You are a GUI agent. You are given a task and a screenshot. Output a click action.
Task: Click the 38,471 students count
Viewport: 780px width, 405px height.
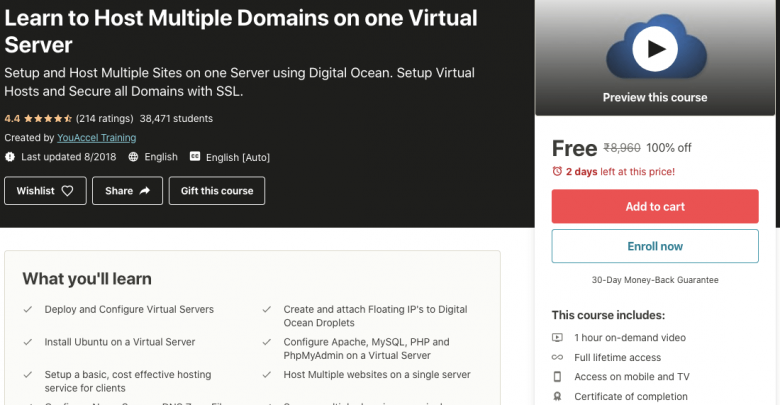coord(176,118)
